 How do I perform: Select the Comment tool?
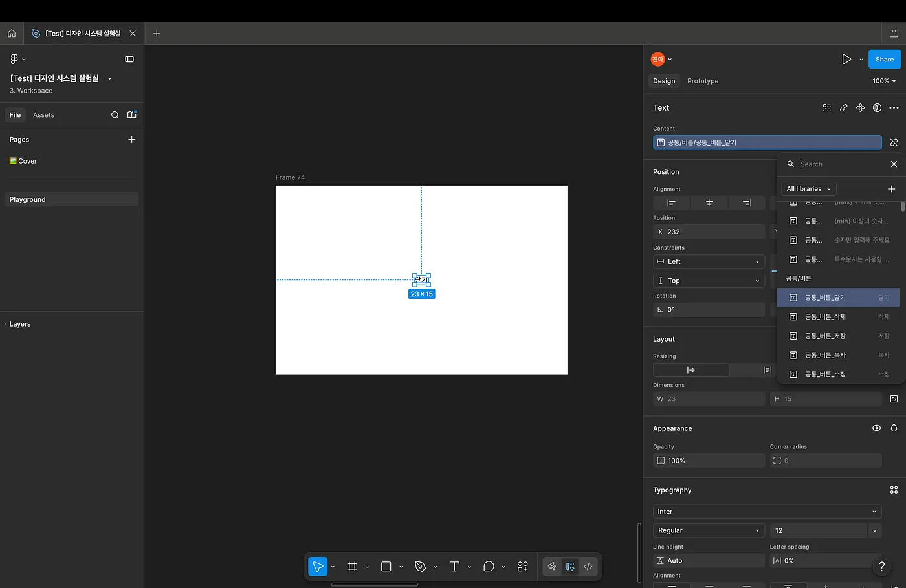(x=489, y=567)
